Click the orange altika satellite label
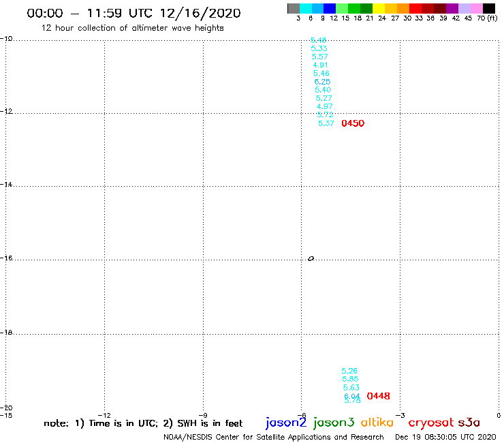 coord(377,422)
